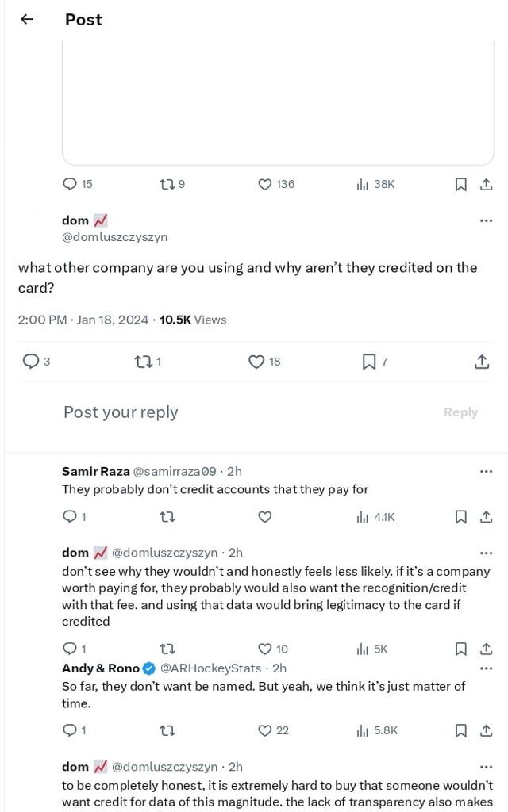
Task: Open the more options menu on dom's post
Action: 487,220
